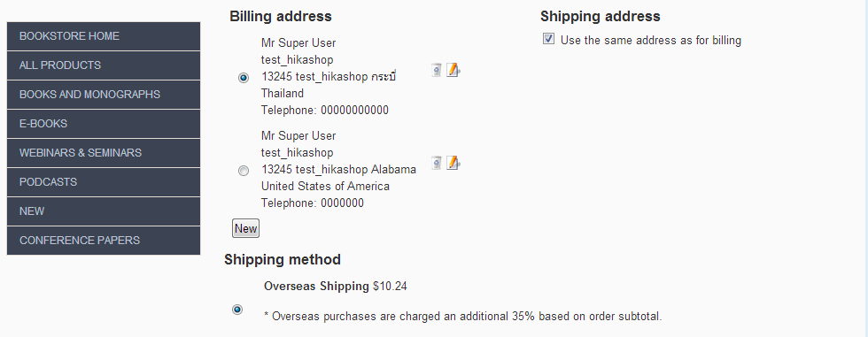This screenshot has width=868, height=337.
Task: Edit the Alabama billing address
Action: [453, 163]
